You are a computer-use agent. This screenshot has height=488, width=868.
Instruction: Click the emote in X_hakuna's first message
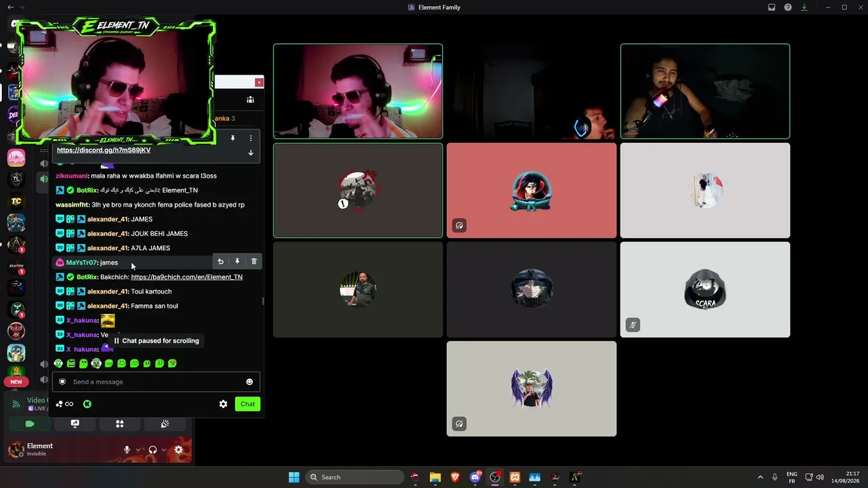pos(108,321)
